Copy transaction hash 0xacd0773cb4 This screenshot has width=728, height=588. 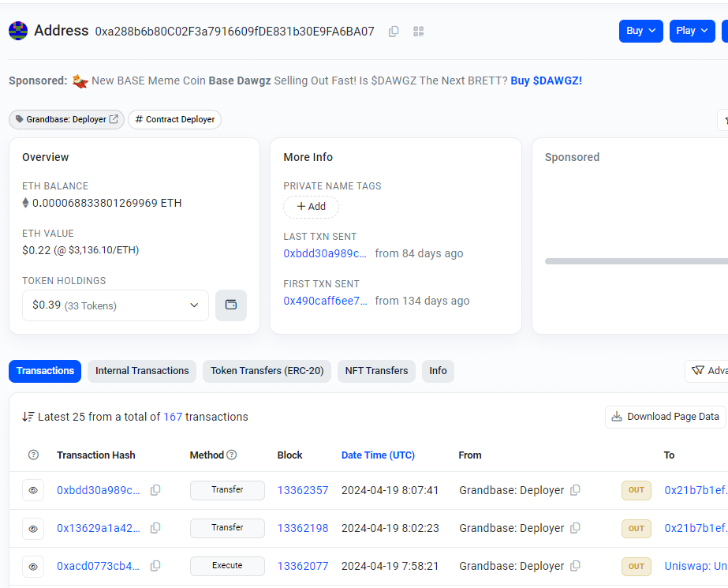pos(155,566)
